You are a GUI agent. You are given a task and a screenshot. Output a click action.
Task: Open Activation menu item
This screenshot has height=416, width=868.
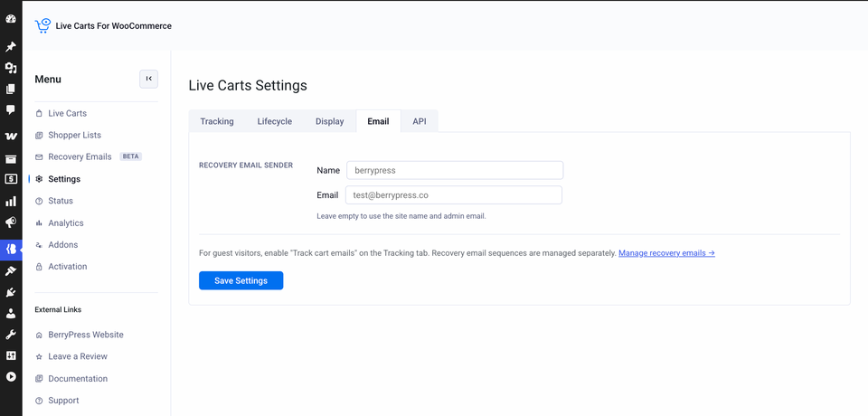[x=68, y=267]
